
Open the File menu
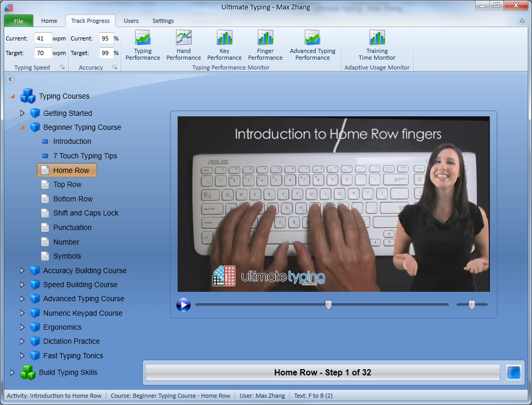(19, 21)
